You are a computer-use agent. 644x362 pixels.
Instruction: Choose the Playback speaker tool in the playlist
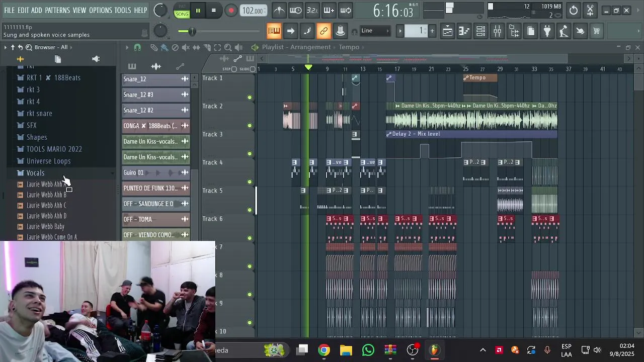coord(238,47)
